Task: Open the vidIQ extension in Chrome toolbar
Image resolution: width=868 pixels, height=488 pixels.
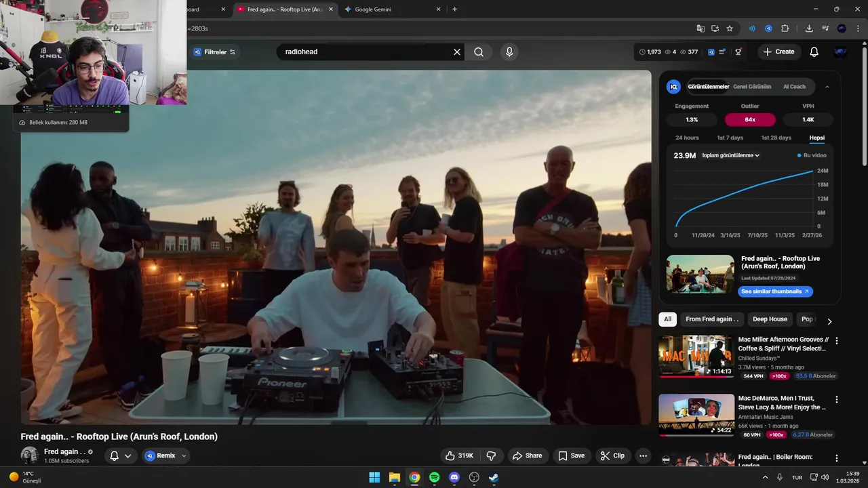Action: tap(768, 28)
